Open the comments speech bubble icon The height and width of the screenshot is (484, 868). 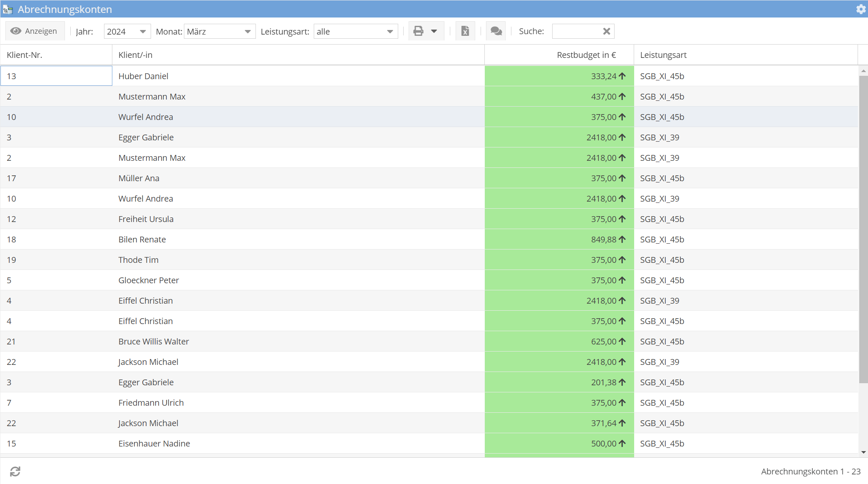tap(496, 31)
